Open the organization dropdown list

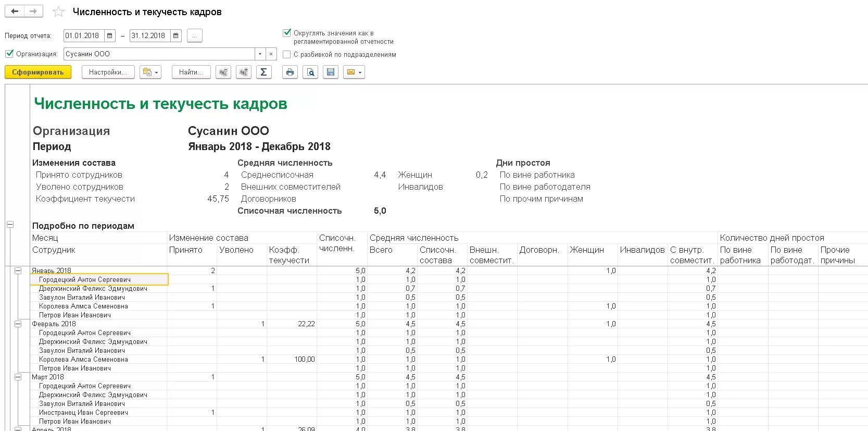(260, 54)
